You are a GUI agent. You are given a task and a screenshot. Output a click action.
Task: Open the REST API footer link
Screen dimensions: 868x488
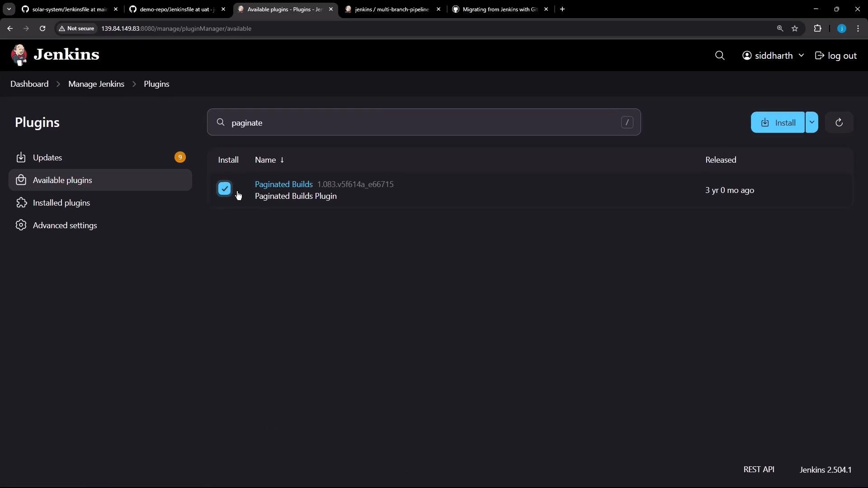[759, 469]
